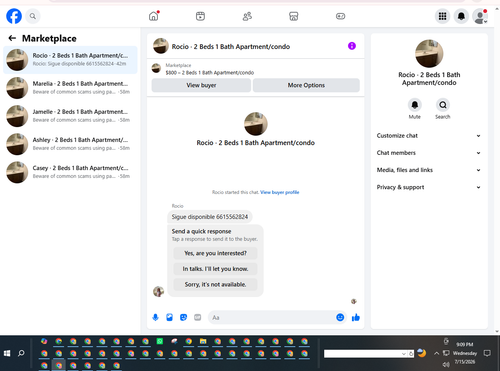Mute this conversation with the bell toggle
The image size is (500, 371).
pos(415,105)
